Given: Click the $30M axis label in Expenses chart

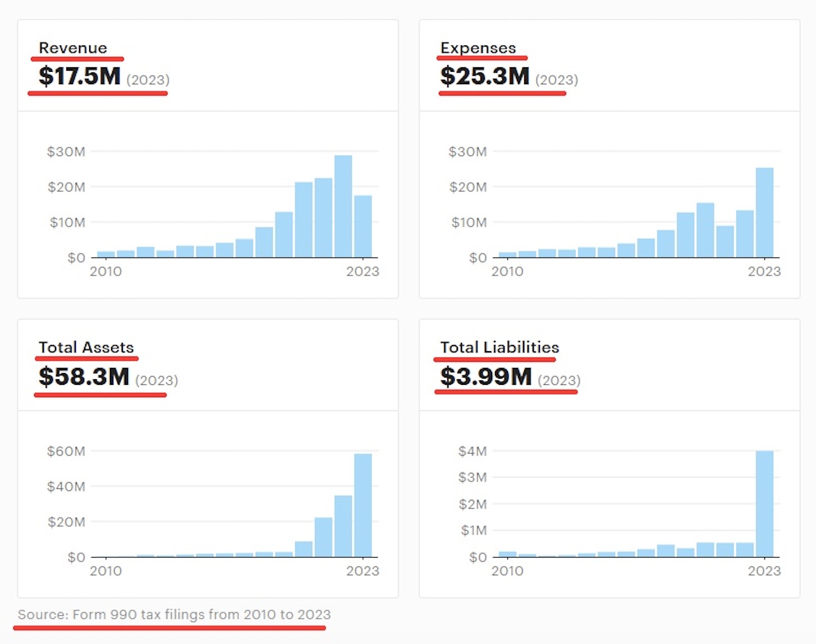Looking at the screenshot, I should pos(467,151).
